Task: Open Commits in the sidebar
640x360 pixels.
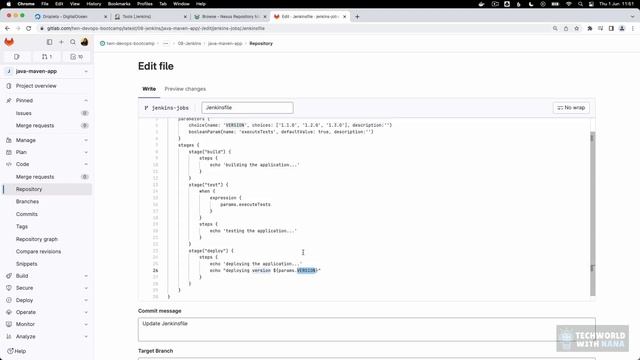Action: [x=27, y=214]
